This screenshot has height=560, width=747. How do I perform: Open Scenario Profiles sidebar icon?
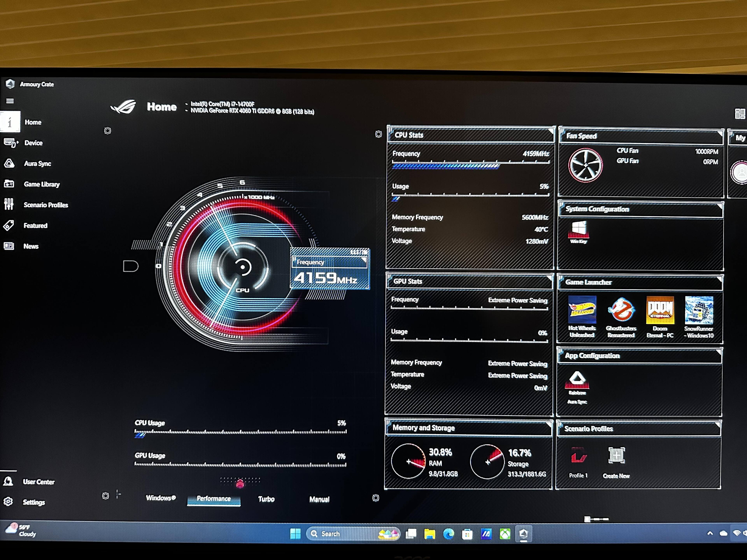pyautogui.click(x=9, y=204)
